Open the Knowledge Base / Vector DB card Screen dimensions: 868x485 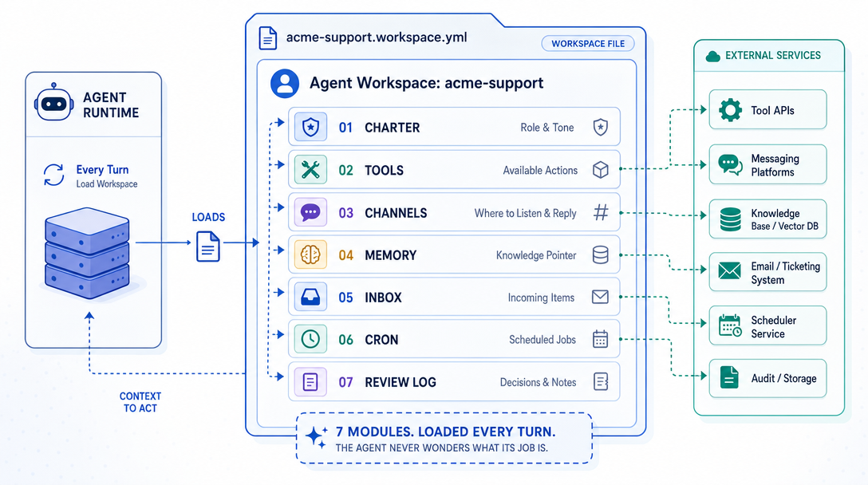[767, 219]
